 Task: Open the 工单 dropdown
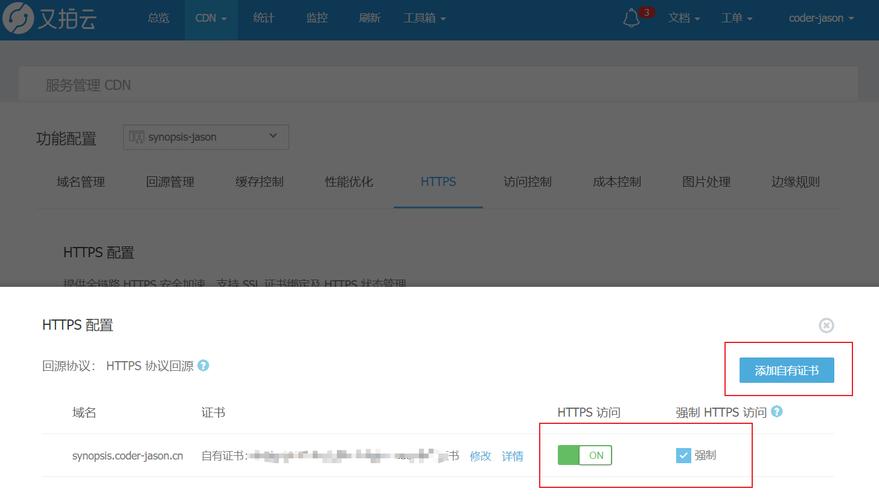(736, 18)
